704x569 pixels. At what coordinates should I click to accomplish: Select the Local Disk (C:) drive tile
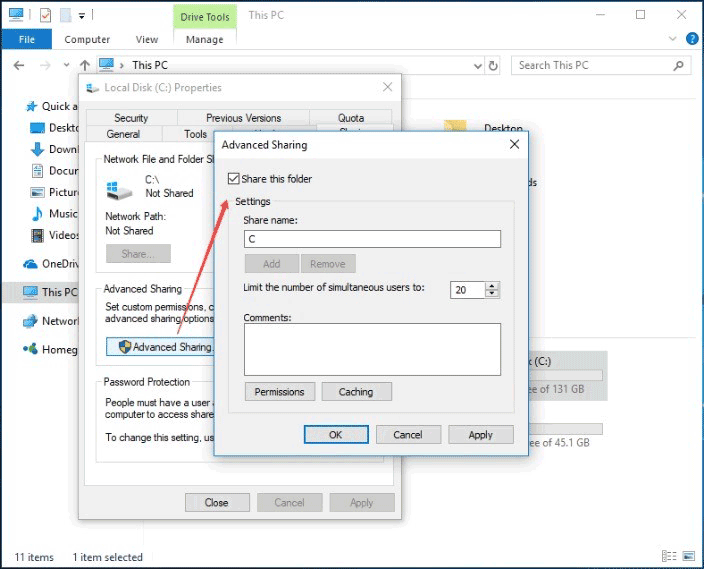[568, 376]
